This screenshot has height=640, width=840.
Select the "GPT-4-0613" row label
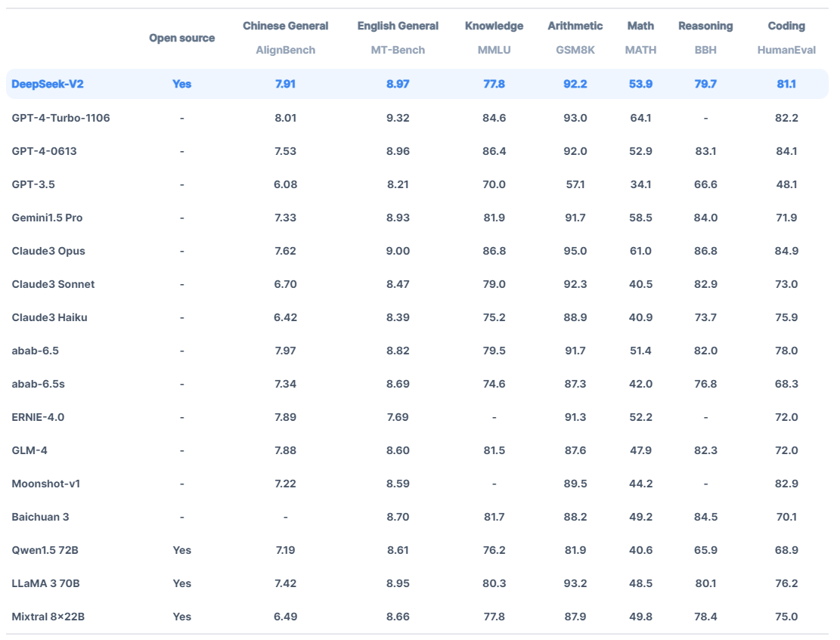[44, 151]
